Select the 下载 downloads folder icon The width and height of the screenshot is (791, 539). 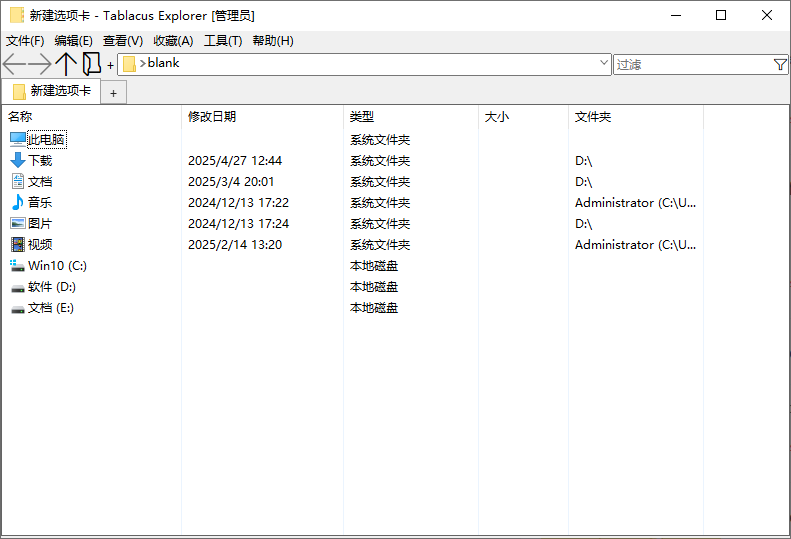18,161
